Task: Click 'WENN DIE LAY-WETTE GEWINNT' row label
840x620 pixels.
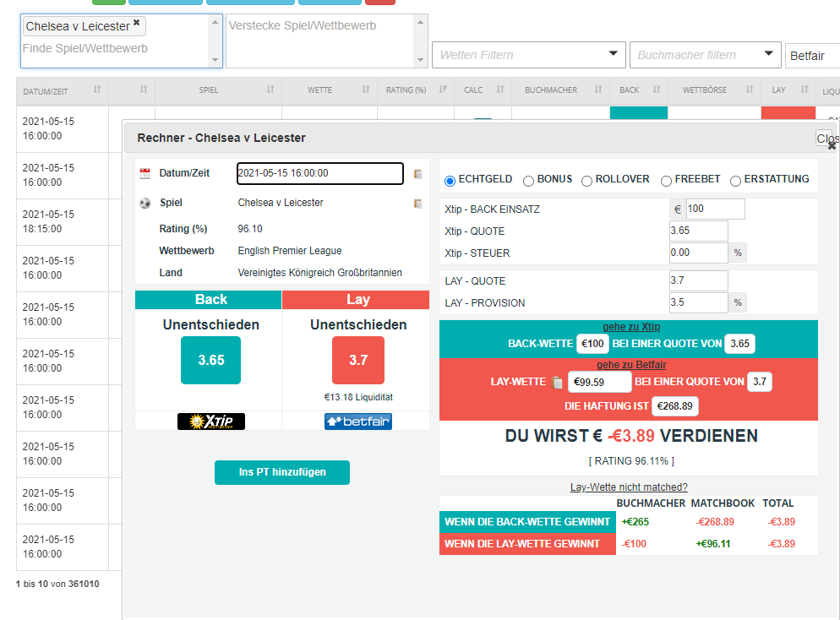Action: [x=527, y=544]
